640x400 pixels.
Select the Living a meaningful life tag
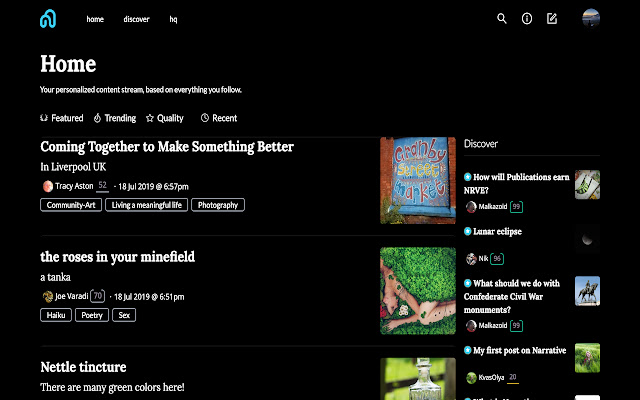147,205
